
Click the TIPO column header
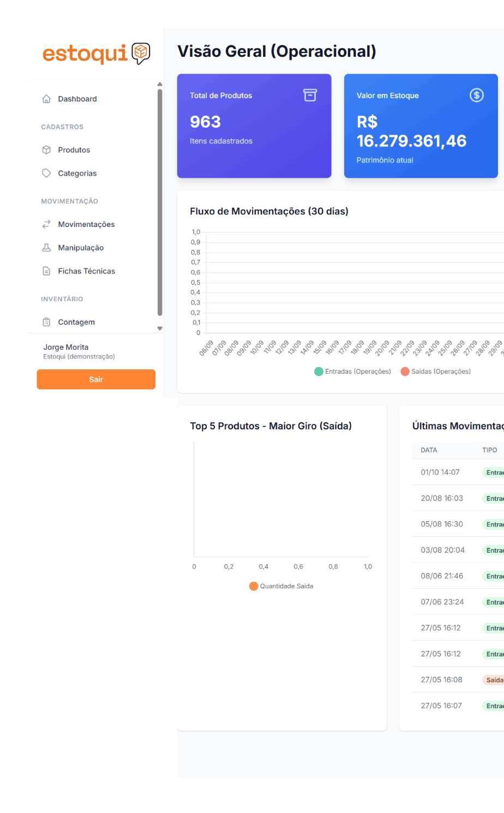(x=490, y=450)
